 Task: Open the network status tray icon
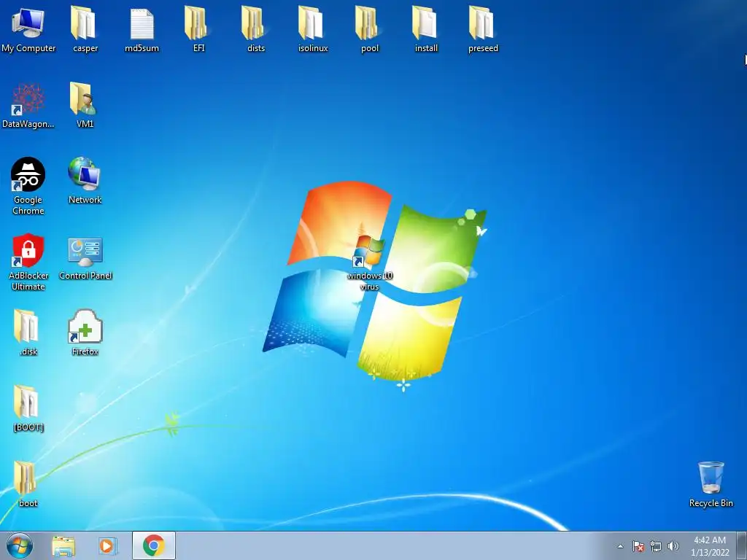tap(656, 546)
